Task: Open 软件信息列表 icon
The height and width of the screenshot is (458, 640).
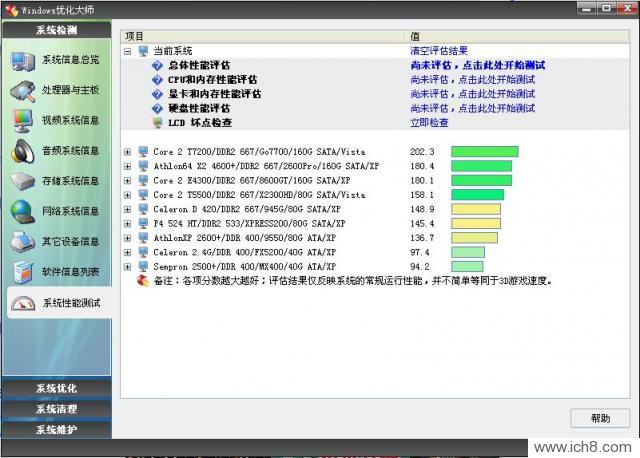Action: [23, 272]
